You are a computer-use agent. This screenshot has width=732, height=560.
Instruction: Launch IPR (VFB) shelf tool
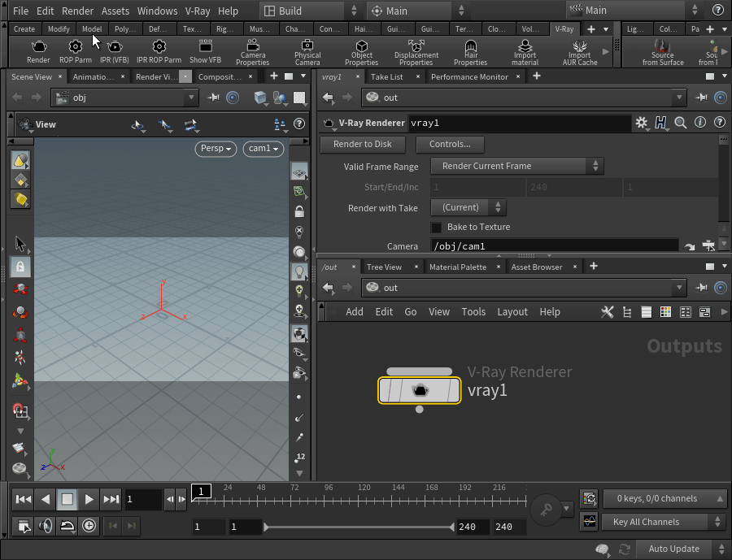coord(115,52)
